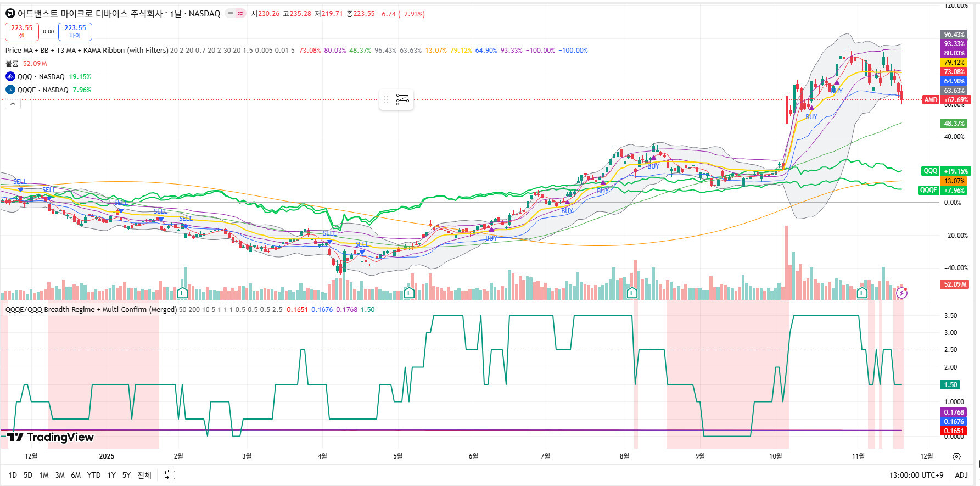Viewport: 980px width, 486px height.
Task: Select the YTD time range
Action: [94, 475]
